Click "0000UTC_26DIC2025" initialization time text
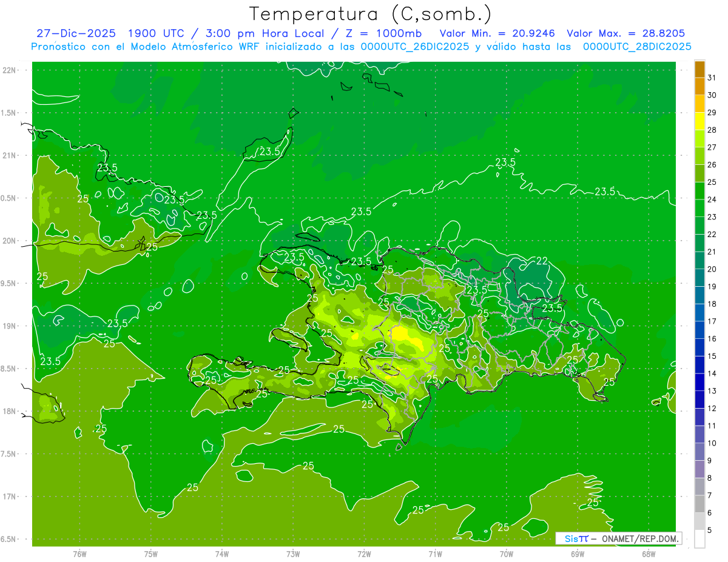This screenshot has width=728, height=562. (415, 47)
